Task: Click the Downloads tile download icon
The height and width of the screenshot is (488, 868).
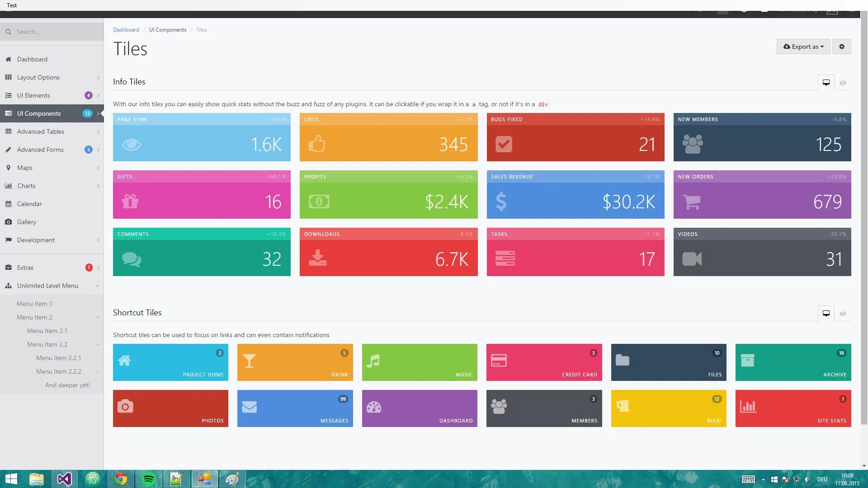Action: point(317,258)
